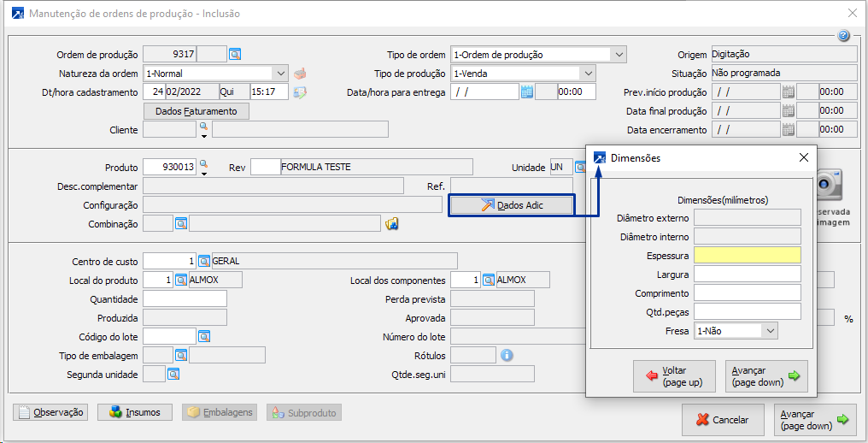Open calendar for Data/hora para entrega

coord(527,92)
